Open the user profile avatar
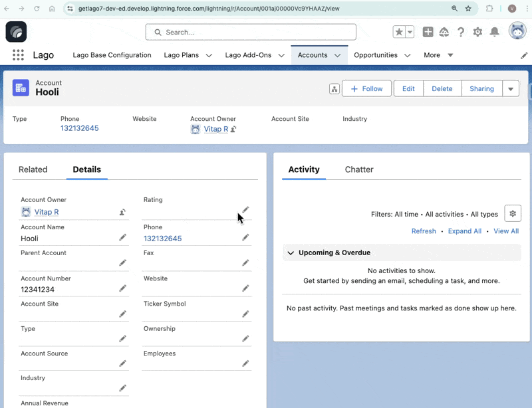The width and height of the screenshot is (532, 408). pos(517,31)
